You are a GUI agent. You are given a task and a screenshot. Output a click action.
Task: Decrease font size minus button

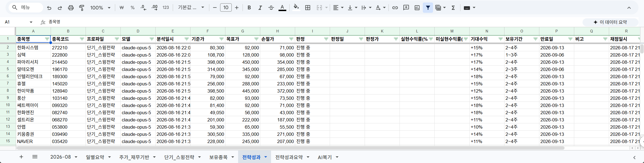[215, 8]
